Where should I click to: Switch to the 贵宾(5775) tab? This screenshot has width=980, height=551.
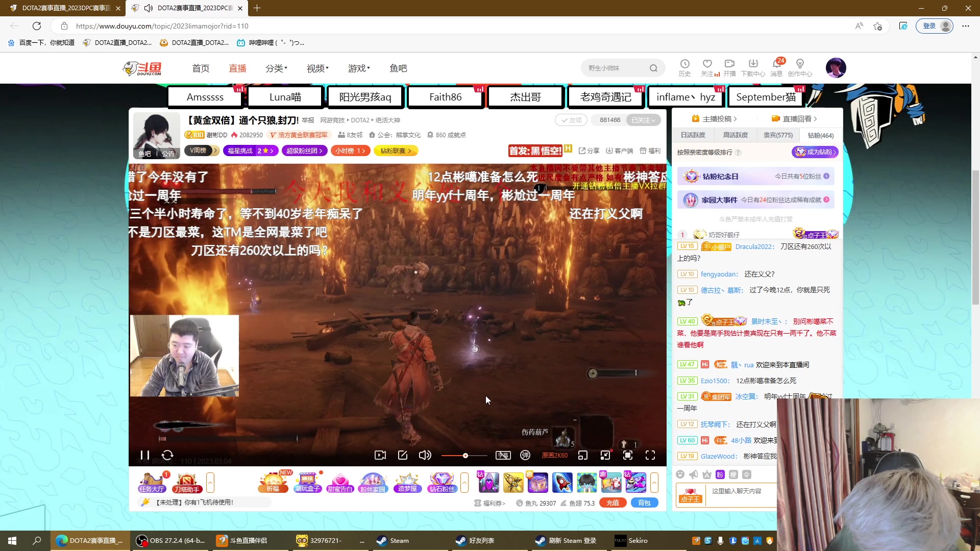pos(778,135)
